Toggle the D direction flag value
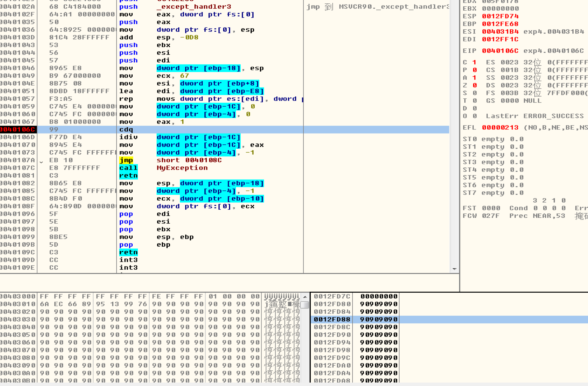The height and width of the screenshot is (386, 588). pos(474,108)
